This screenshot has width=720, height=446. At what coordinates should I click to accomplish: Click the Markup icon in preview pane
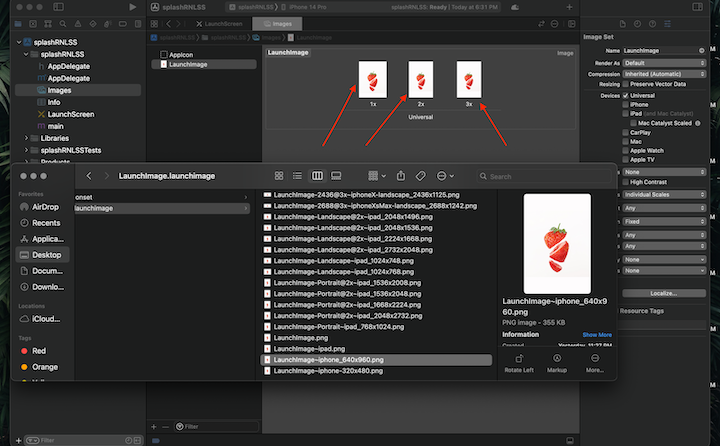557,358
